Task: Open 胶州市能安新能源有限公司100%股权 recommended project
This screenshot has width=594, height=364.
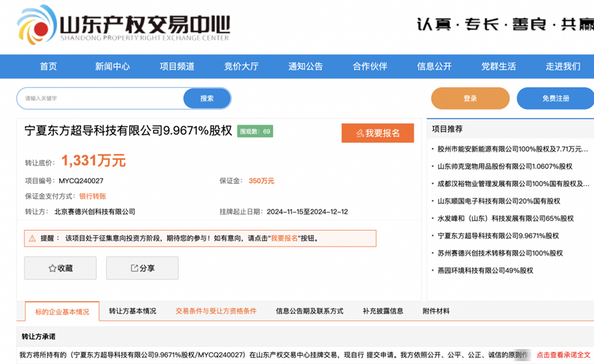Action: point(513,149)
